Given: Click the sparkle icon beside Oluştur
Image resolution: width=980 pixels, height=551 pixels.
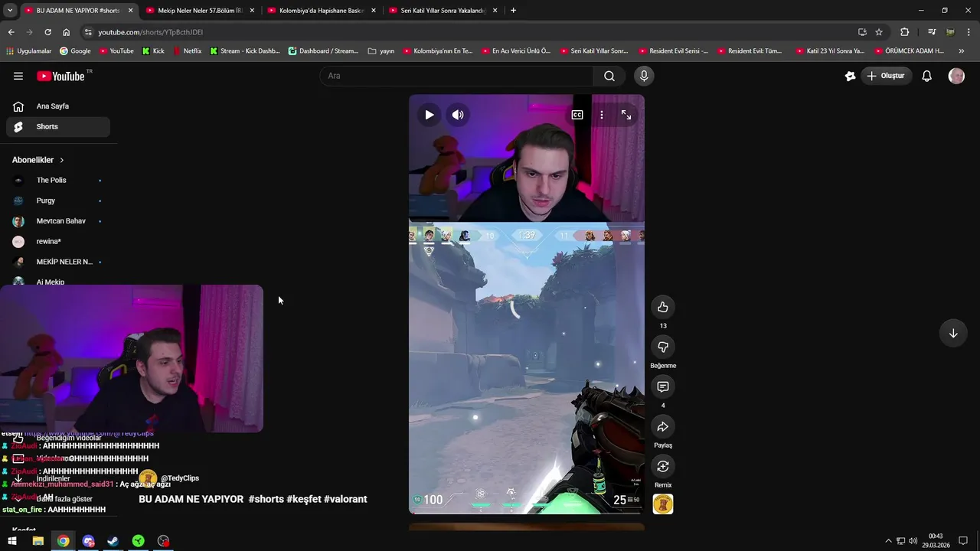Looking at the screenshot, I should click(850, 76).
